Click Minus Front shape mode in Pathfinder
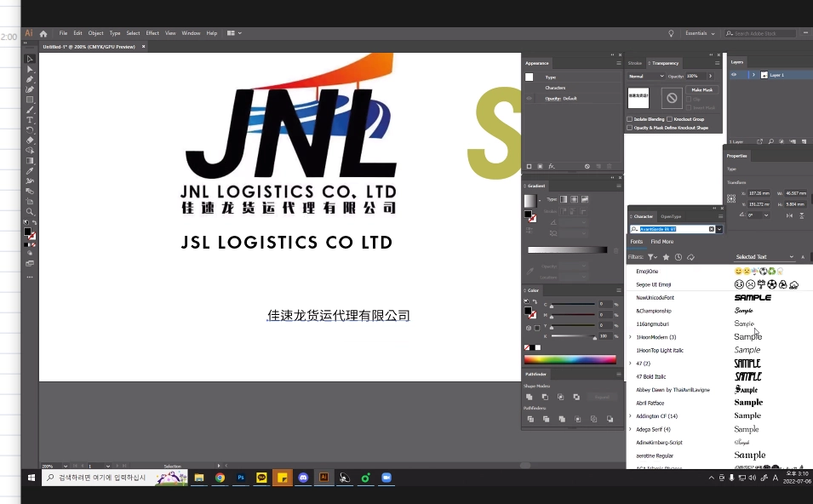The image size is (813, 504). click(x=545, y=398)
